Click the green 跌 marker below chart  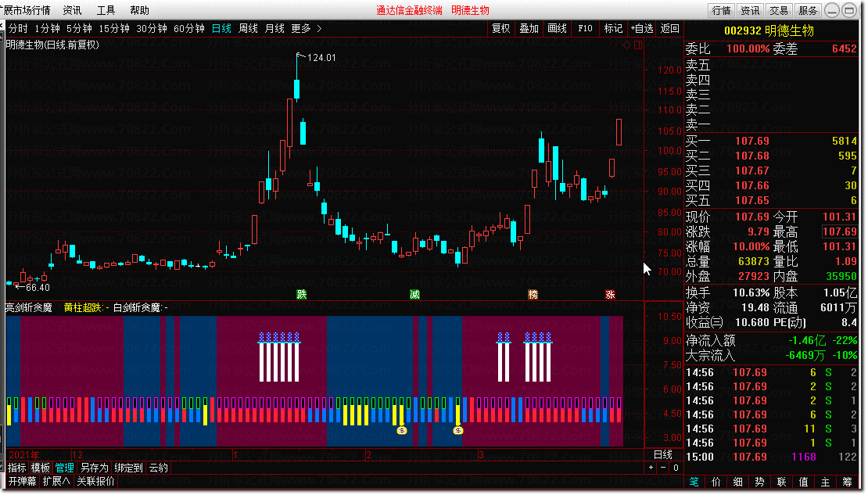[x=302, y=295]
